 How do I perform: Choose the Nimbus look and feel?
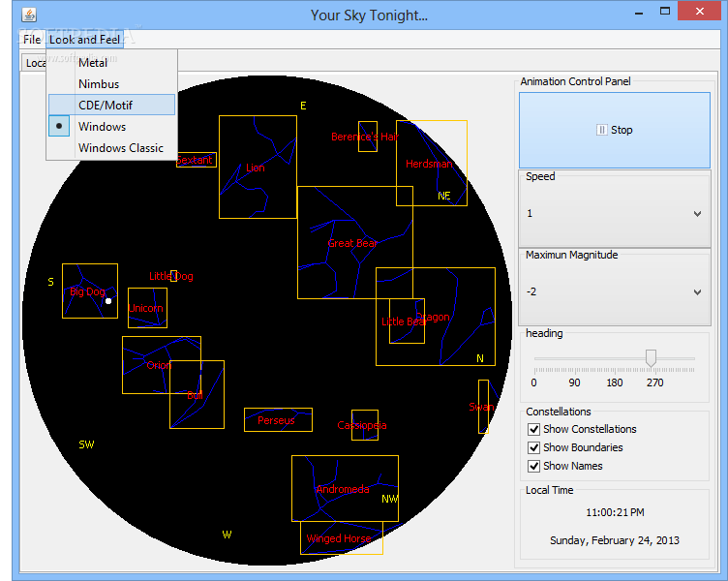[111, 84]
